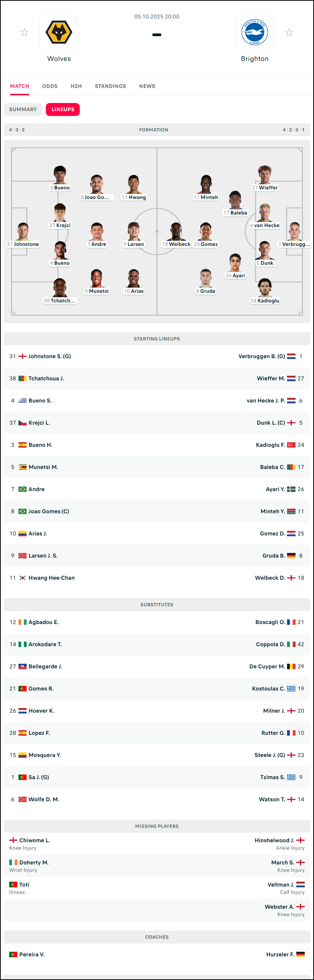Open the News tab
The width and height of the screenshot is (314, 980).
tap(147, 86)
